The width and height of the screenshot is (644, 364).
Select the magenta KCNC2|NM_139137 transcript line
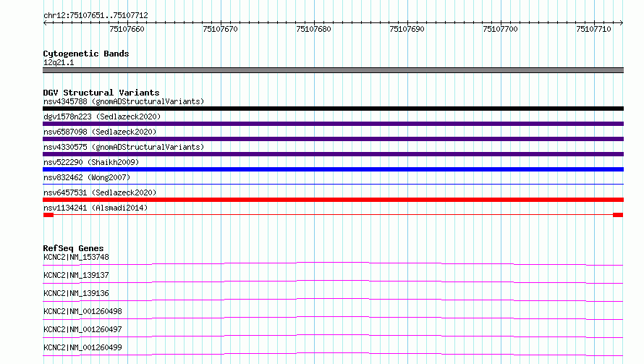coord(333,282)
